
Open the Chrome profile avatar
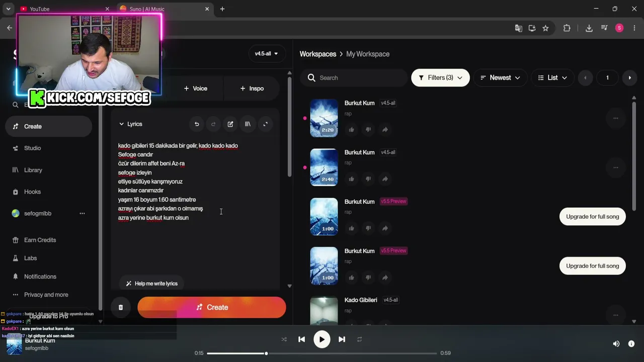click(619, 28)
